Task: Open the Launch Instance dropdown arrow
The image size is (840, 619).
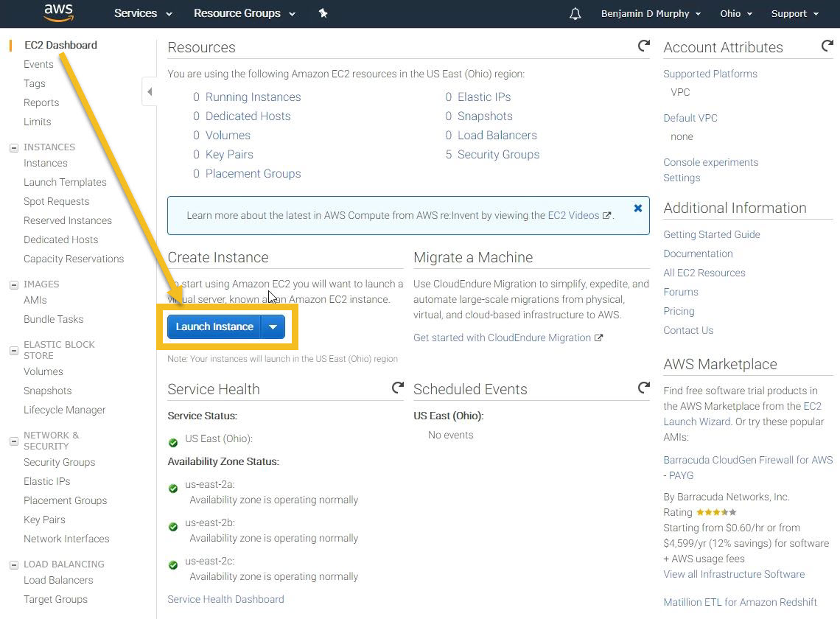Action: point(273,327)
